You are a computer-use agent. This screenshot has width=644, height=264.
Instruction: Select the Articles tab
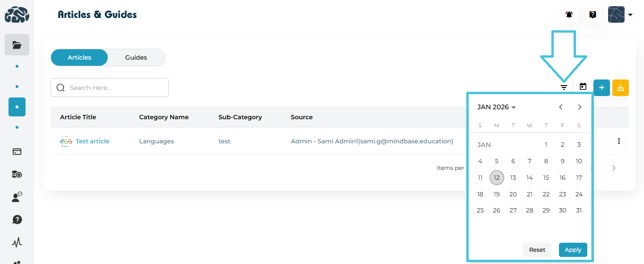[79, 58]
